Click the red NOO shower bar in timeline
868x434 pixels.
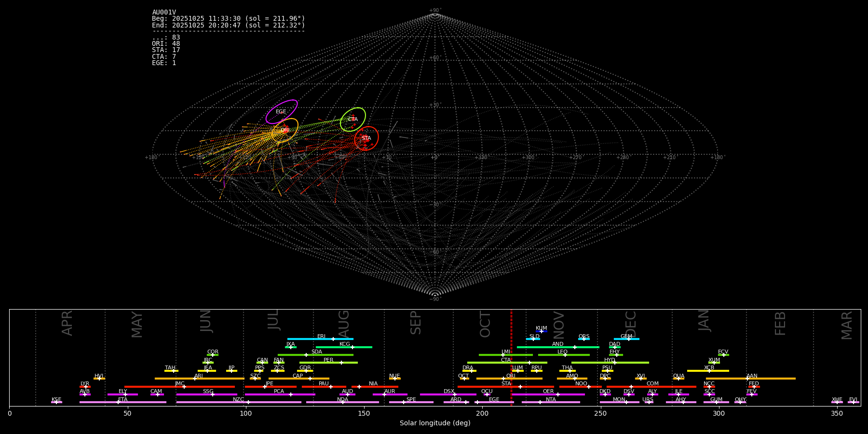click(581, 387)
